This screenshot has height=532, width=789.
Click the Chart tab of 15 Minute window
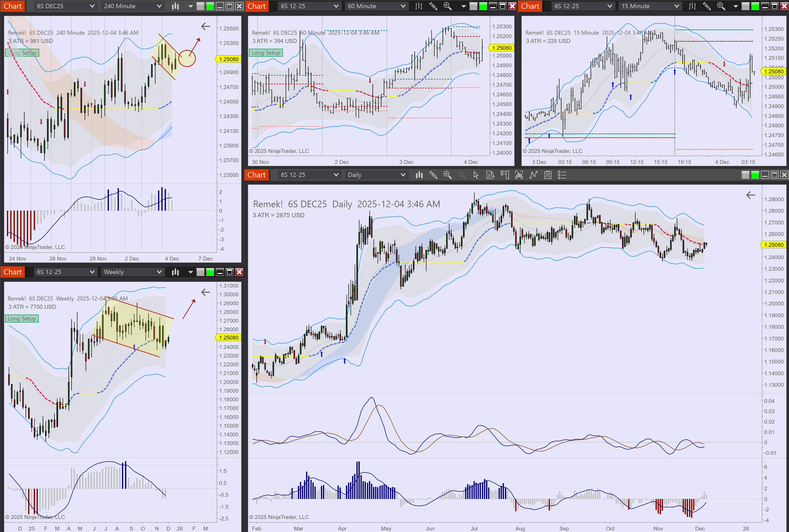click(530, 6)
